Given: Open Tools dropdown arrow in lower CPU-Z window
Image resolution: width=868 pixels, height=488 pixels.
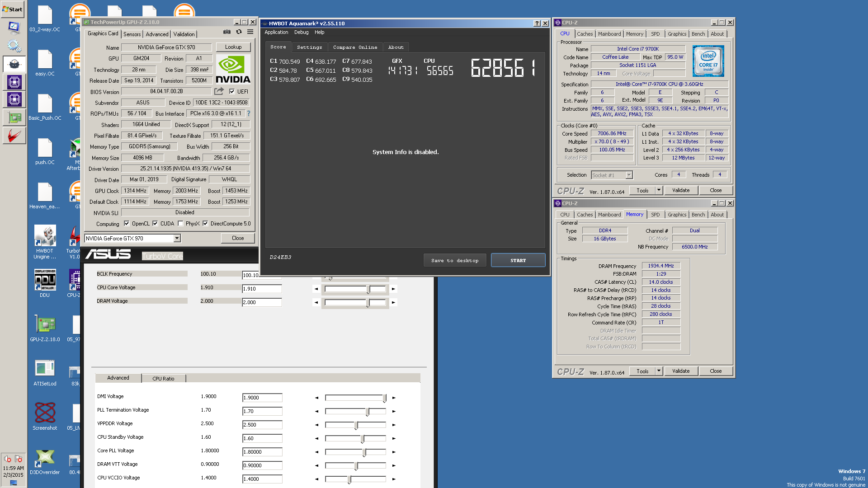Looking at the screenshot, I should click(x=659, y=371).
